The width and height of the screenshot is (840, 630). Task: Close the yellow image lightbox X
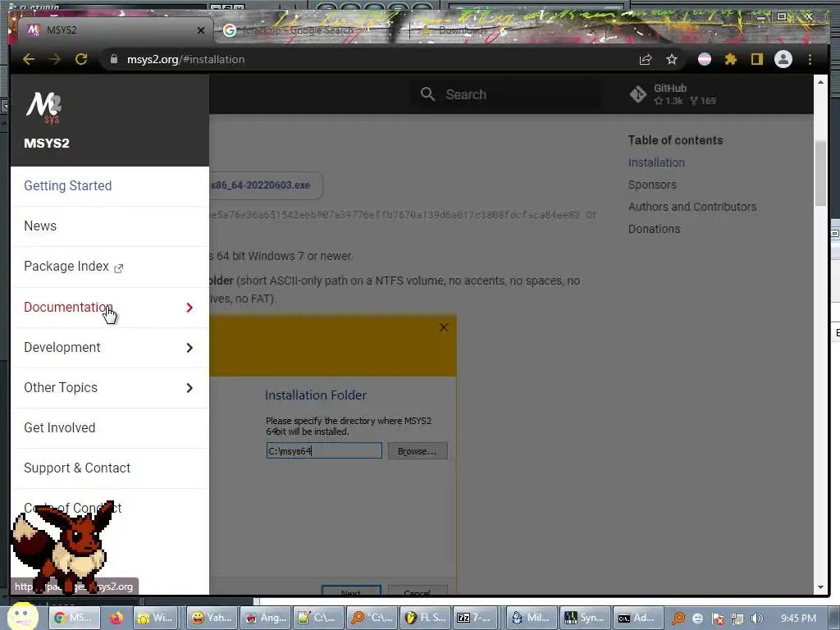(444, 327)
